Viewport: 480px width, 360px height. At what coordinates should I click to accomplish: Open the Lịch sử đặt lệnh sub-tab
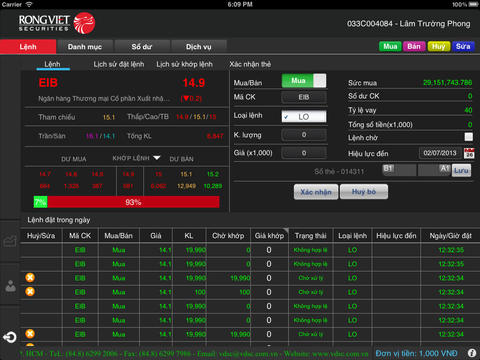(x=119, y=64)
